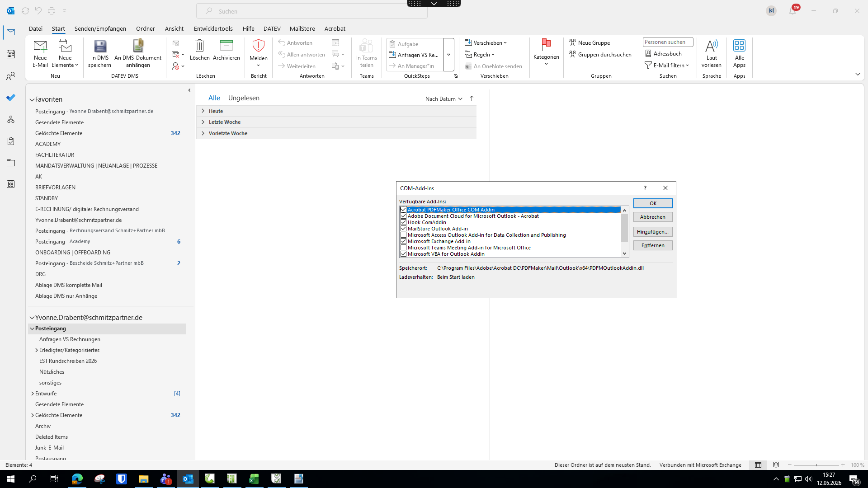Open Tasks clipboard icon in navigation bar
Viewport: 868px width, 488px height.
11,141
